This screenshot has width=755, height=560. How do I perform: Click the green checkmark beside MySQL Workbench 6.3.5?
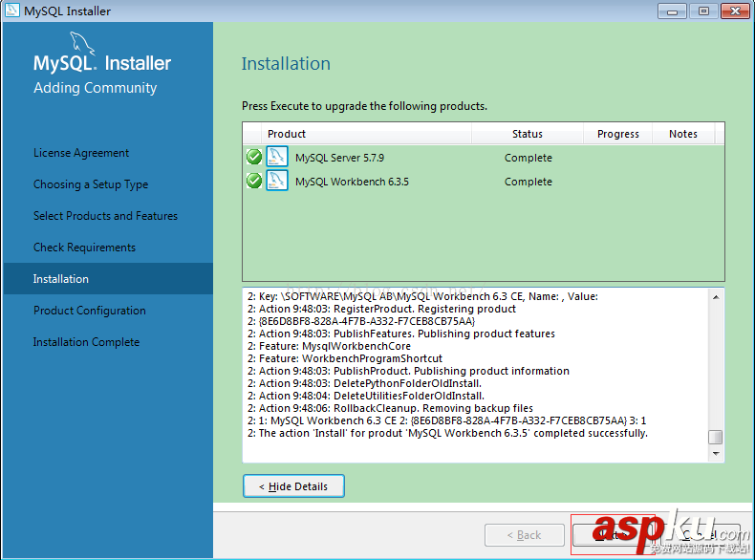pos(254,181)
